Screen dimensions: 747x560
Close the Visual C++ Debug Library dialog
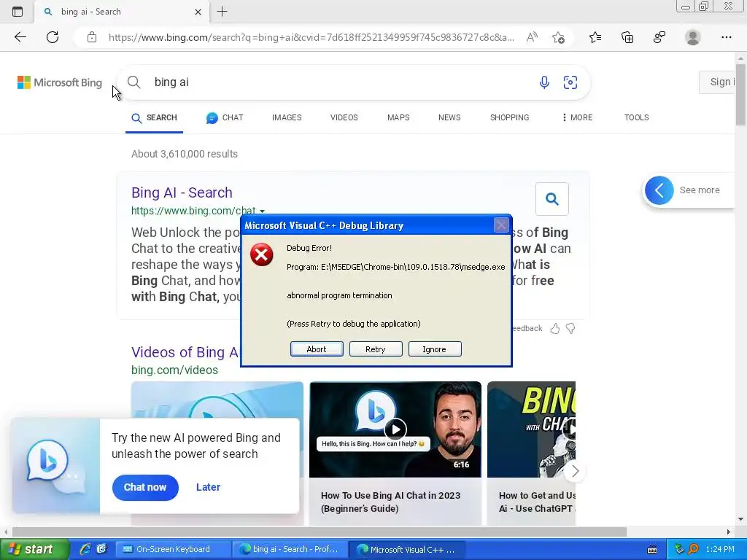coord(500,225)
